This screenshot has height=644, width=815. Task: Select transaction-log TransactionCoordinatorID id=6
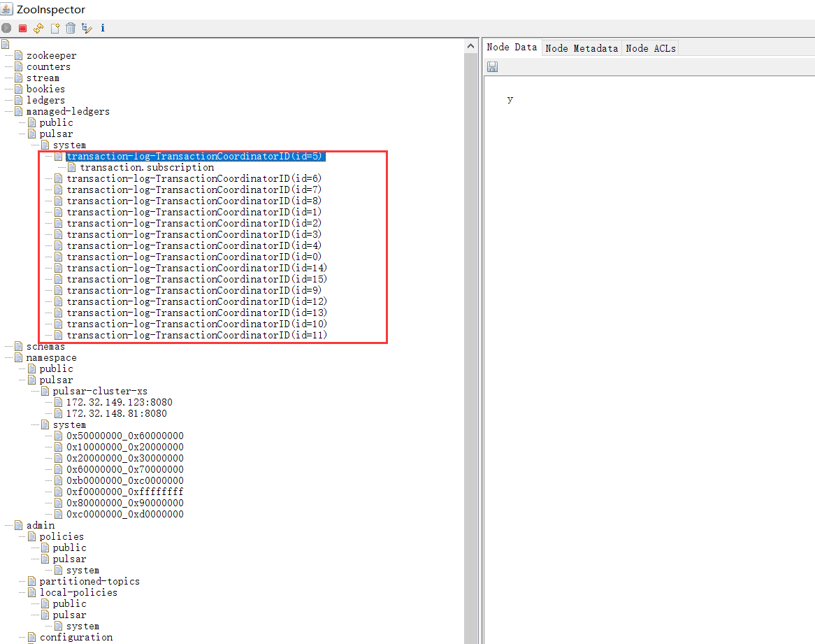point(194,179)
